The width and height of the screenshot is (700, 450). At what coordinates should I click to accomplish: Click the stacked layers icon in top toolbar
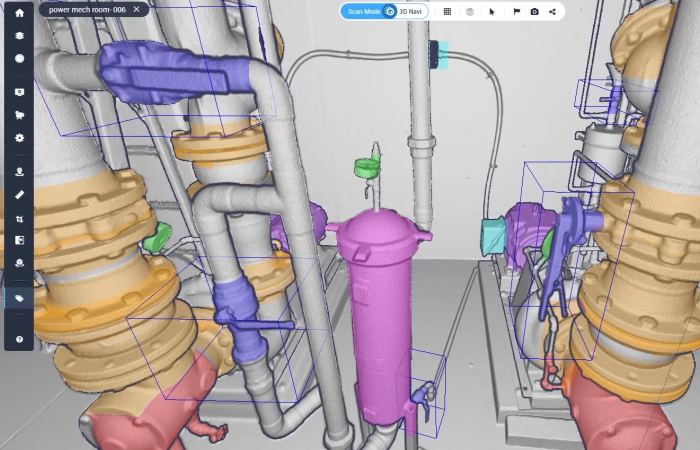pyautogui.click(x=469, y=12)
